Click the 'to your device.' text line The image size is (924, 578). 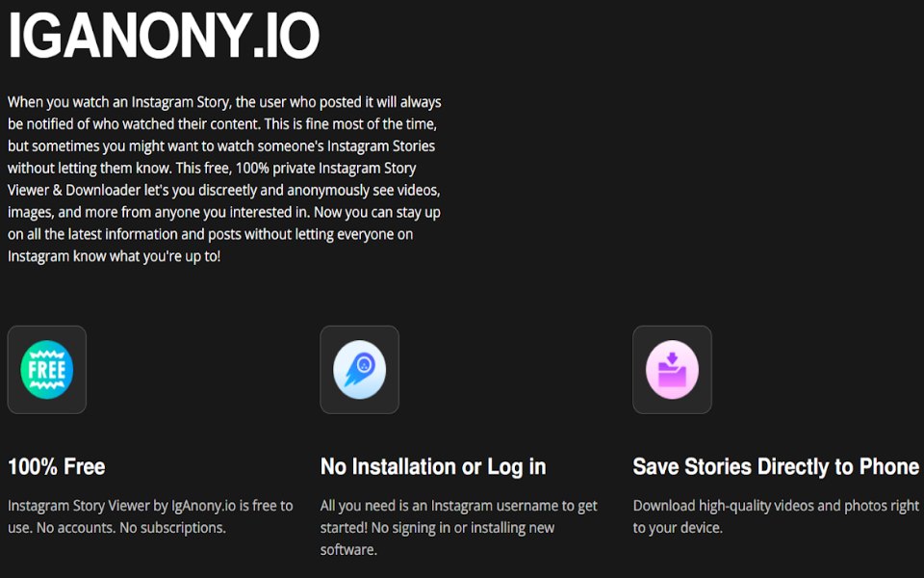[x=678, y=528]
